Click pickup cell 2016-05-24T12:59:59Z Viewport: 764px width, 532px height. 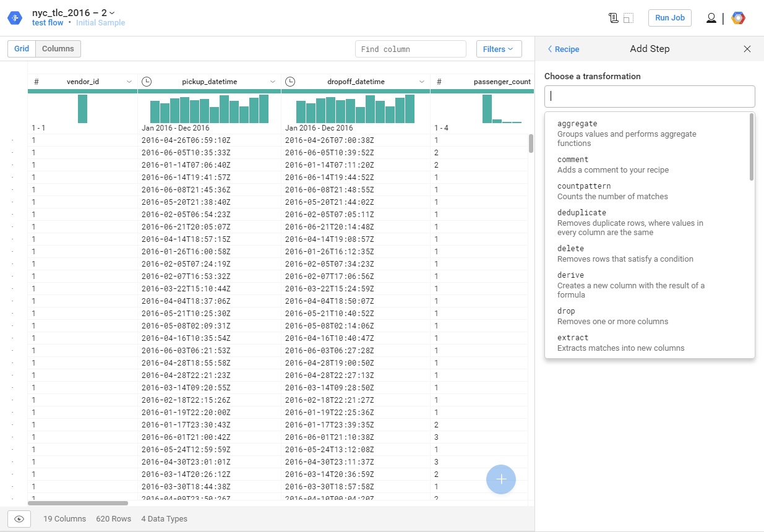186,450
